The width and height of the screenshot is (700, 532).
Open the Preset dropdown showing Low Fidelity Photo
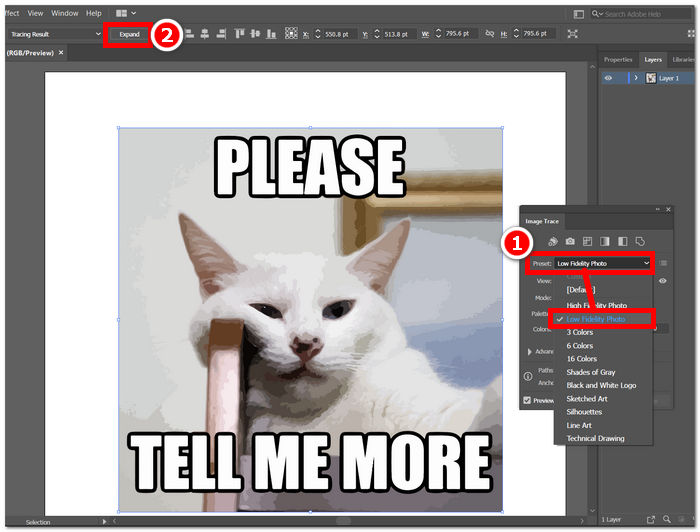[x=603, y=263]
